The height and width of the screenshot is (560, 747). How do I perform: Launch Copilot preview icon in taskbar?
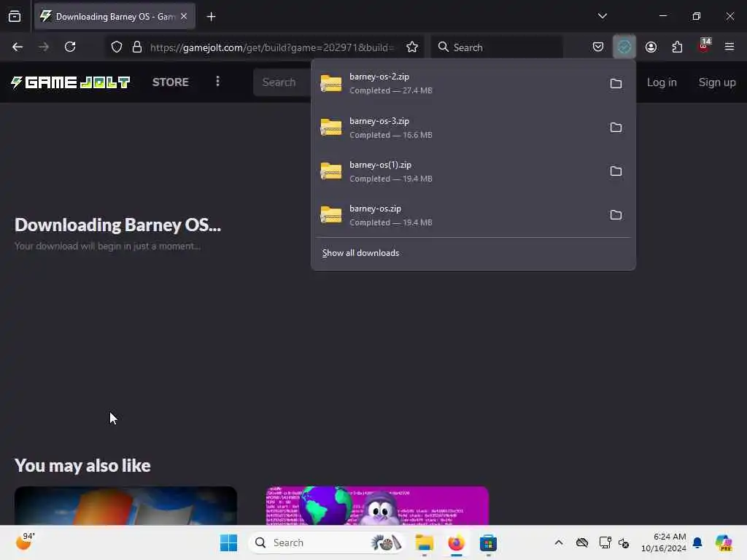pos(724,542)
